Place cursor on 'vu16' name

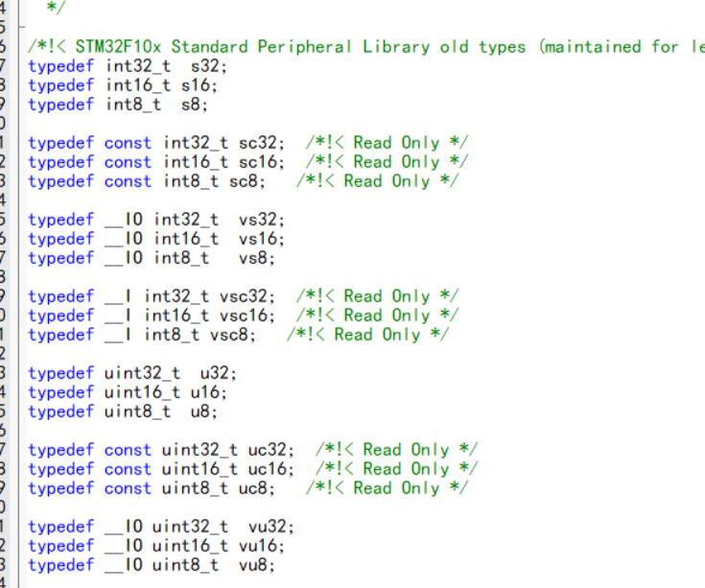pyautogui.click(x=259, y=546)
